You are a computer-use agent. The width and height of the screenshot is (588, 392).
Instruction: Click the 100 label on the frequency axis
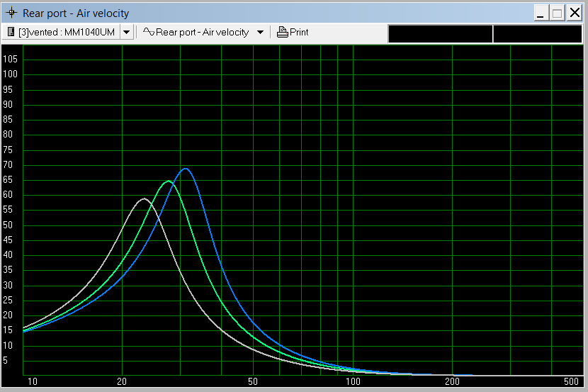[353, 381]
